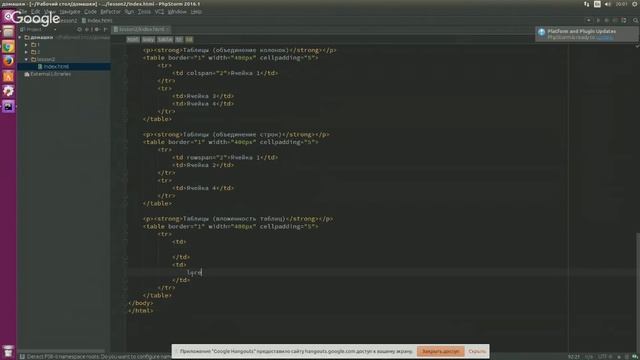Open the Refactor menu
This screenshot has width=640, height=360.
[x=111, y=12]
